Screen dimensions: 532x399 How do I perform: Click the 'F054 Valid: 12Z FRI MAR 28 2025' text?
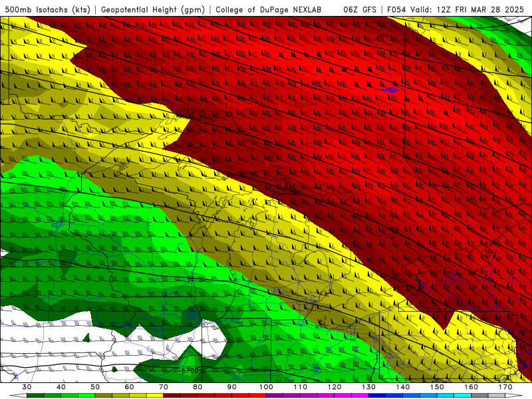click(x=456, y=10)
